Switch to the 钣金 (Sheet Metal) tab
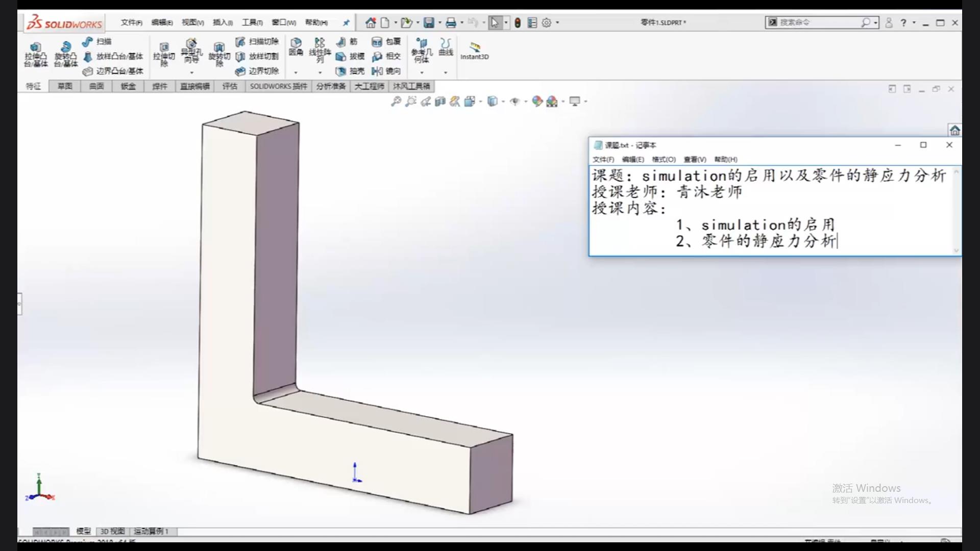 [x=128, y=86]
